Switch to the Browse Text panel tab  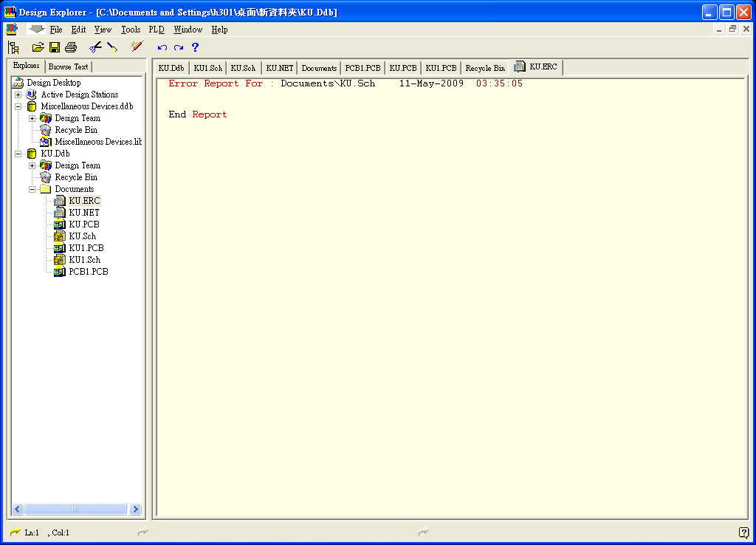point(68,66)
